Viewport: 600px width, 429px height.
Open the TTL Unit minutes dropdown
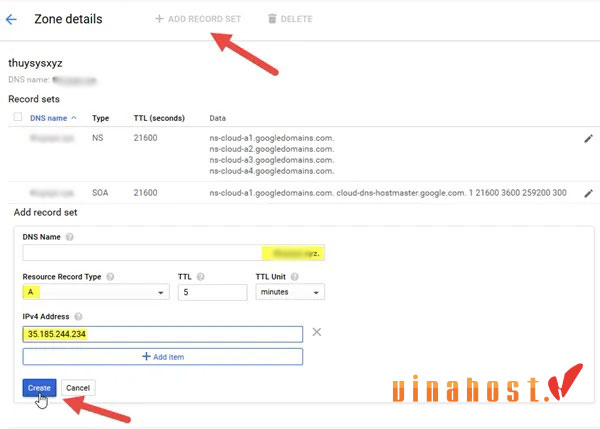tap(289, 292)
